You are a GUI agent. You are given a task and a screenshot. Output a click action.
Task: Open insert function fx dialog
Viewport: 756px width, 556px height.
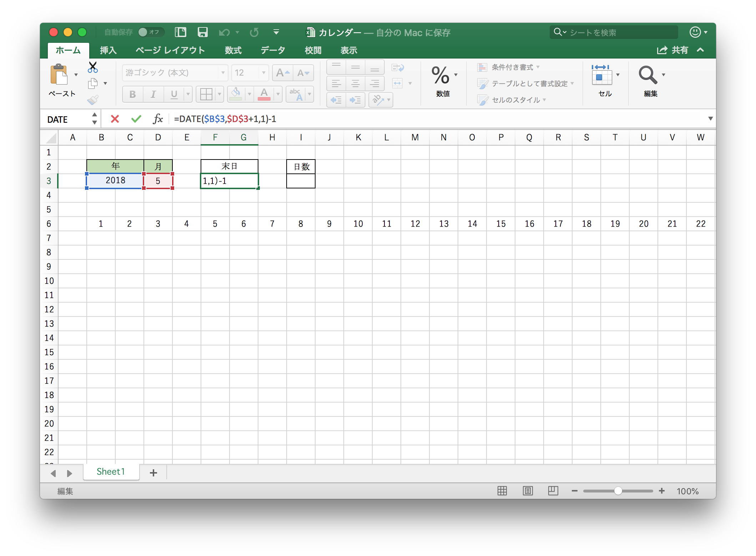[x=158, y=119]
